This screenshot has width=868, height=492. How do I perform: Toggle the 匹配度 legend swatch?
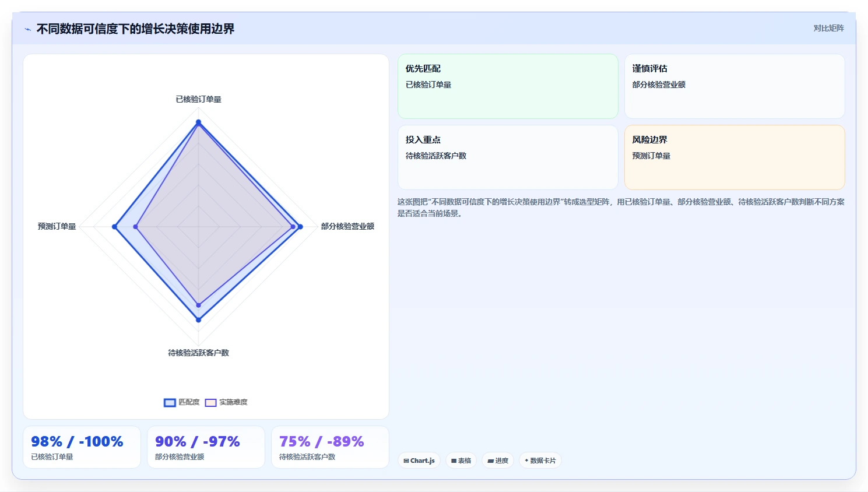tap(170, 402)
